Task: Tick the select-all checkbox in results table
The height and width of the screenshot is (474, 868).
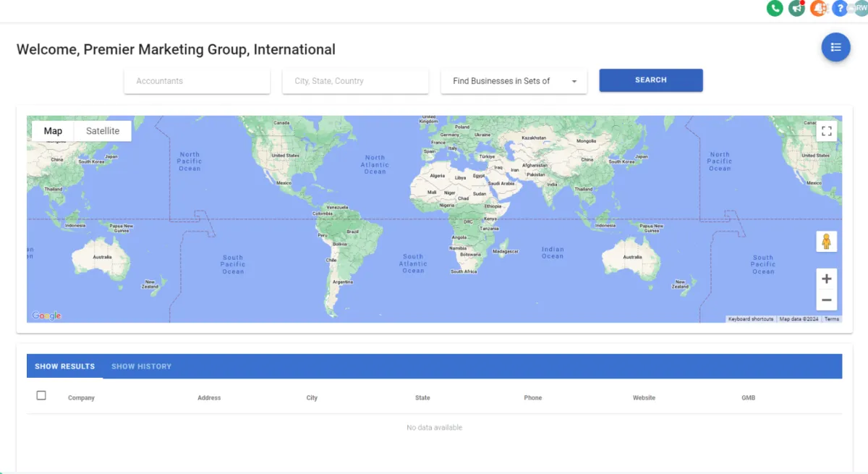Action: pos(41,395)
